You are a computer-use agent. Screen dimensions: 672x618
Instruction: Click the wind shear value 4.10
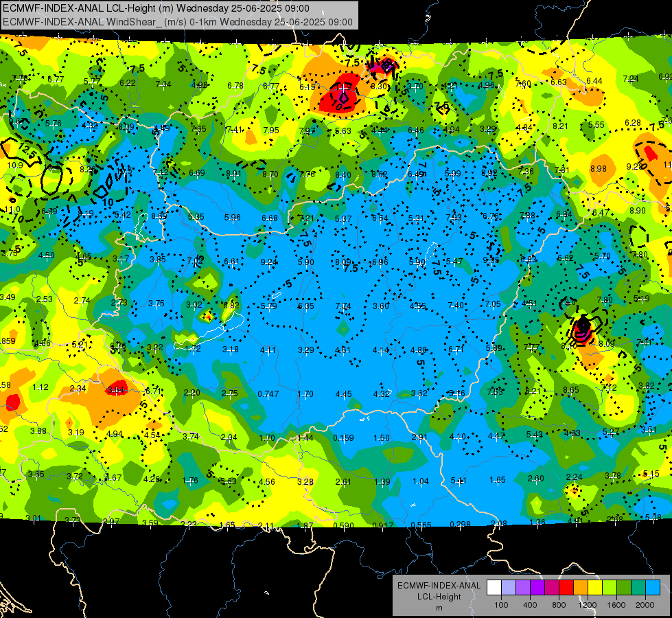(458, 437)
